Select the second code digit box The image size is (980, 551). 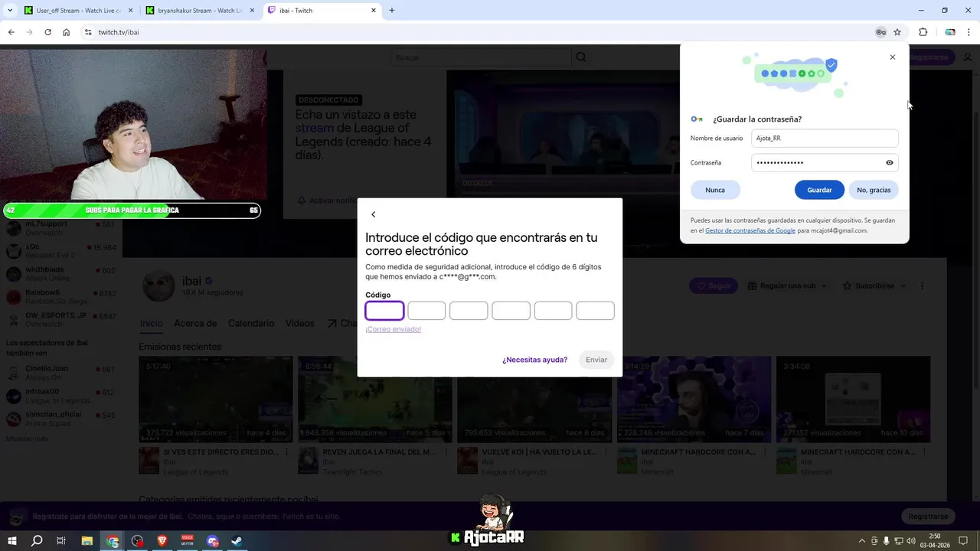426,310
